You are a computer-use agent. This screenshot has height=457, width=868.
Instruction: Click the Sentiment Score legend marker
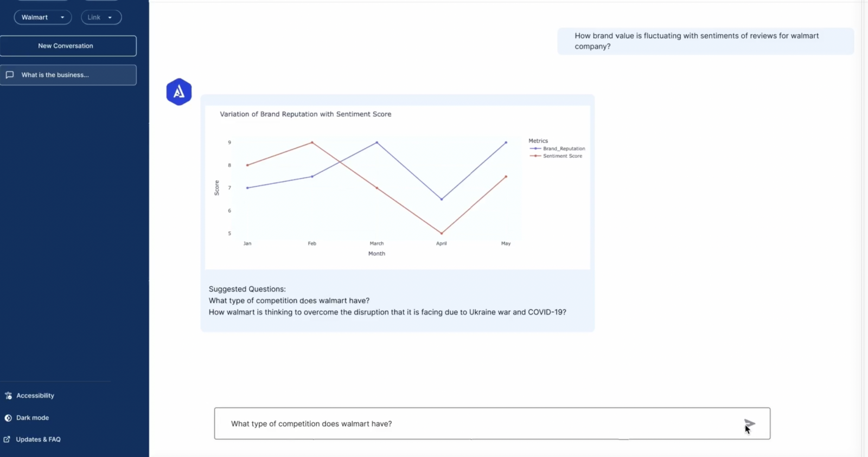536,156
